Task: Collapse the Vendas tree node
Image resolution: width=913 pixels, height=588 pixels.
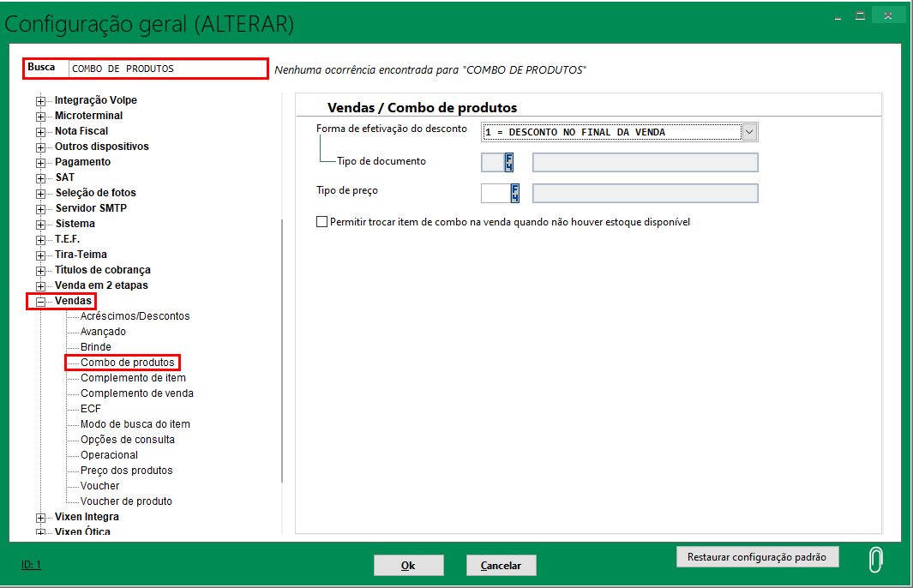Action: click(40, 301)
